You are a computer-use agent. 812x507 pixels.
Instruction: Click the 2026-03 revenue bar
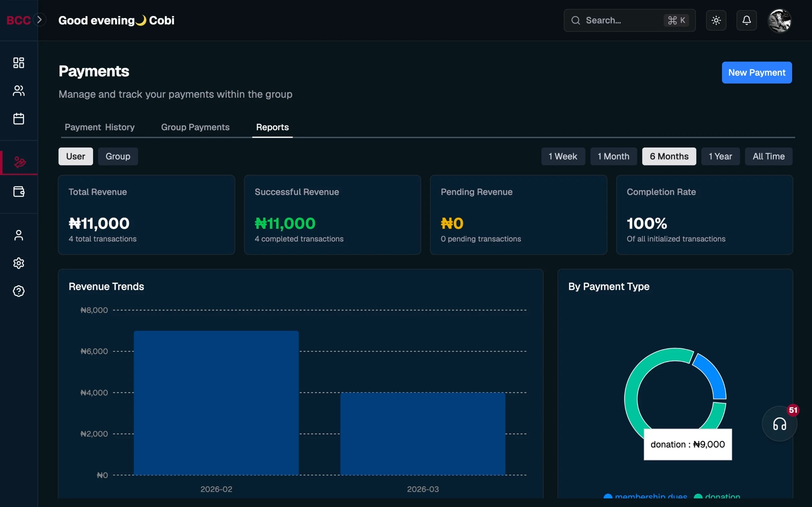pos(422,433)
